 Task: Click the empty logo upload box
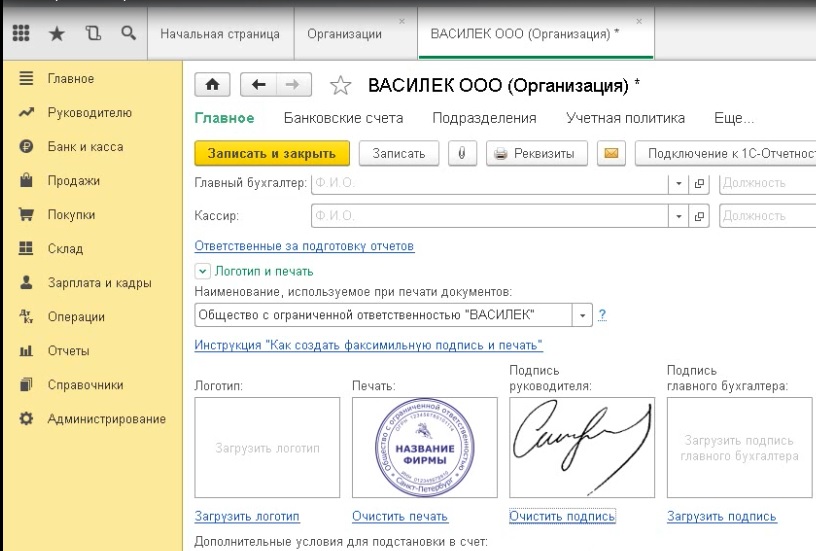[x=267, y=447]
